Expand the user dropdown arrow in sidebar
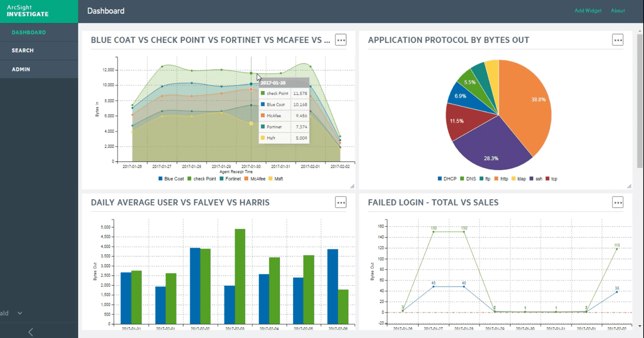Screen dimensions: 644x338 [x=20, y=313]
